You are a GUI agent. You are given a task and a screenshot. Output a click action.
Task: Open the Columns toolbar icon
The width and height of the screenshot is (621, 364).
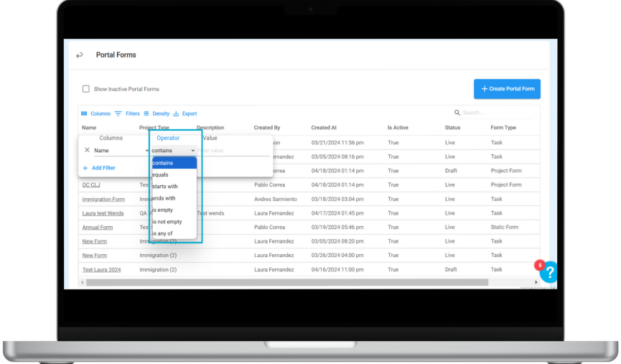(x=84, y=113)
